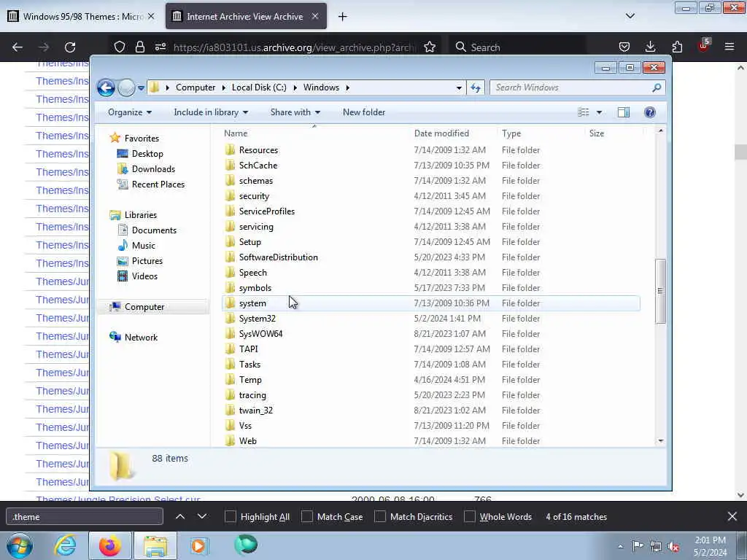This screenshot has height=560, width=747.
Task: Open Recent Places in navigation pane
Action: point(158,184)
